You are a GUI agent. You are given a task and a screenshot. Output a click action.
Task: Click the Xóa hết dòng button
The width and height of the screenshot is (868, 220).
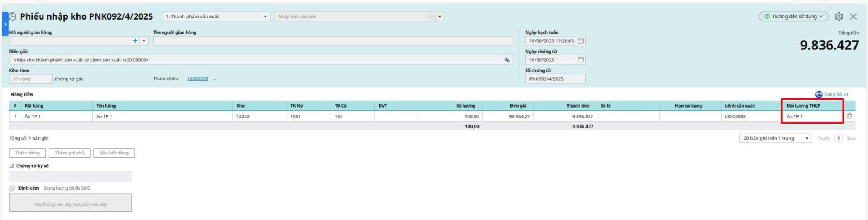pos(114,153)
